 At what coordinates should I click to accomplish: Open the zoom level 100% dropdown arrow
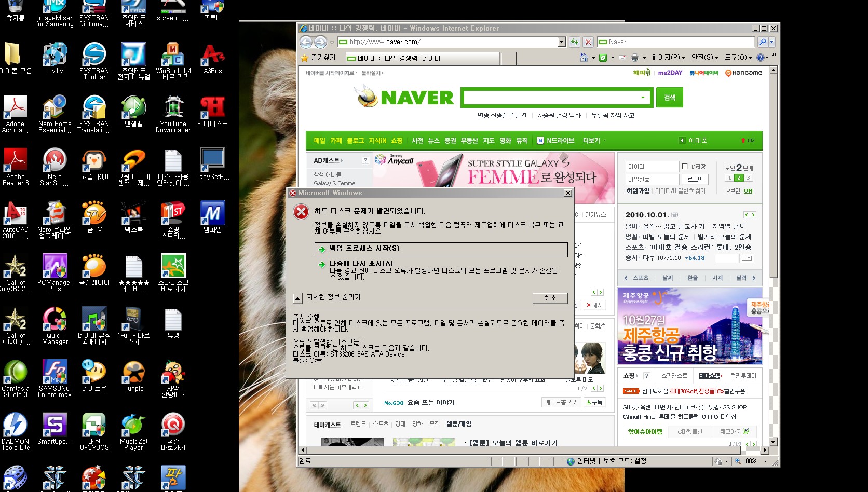[765, 461]
